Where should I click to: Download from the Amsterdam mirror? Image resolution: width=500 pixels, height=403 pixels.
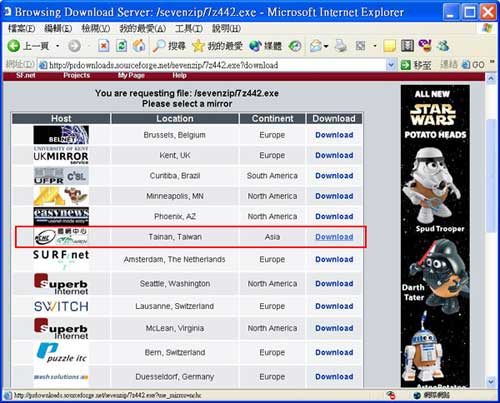point(334,259)
